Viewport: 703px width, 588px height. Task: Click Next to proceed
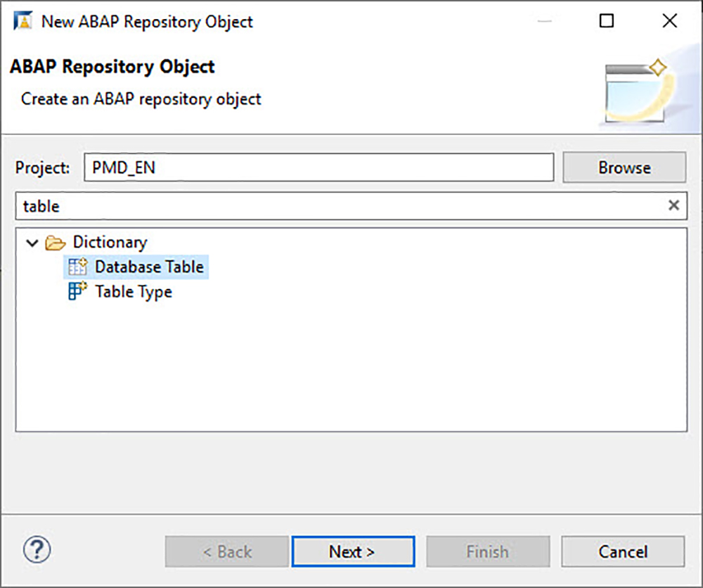click(x=353, y=551)
